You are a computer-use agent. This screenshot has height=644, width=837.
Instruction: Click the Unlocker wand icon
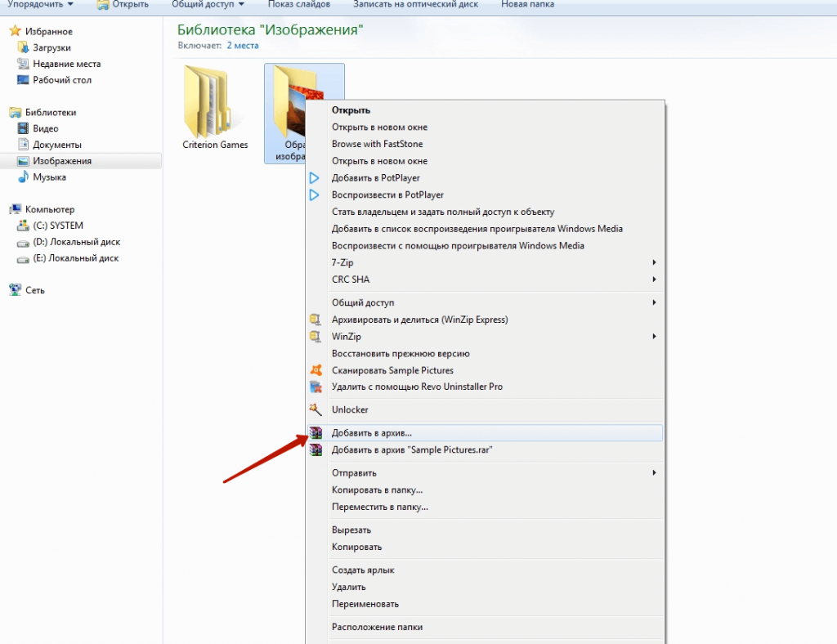316,409
